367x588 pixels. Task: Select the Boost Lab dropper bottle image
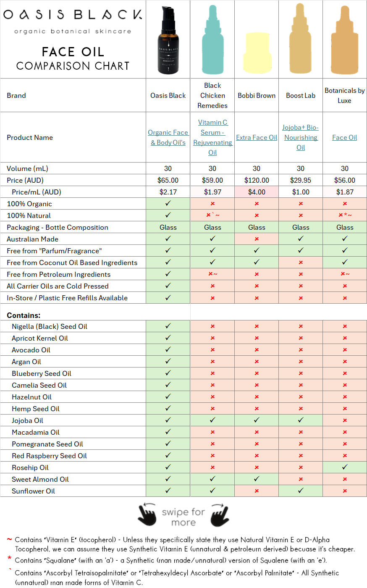[x=301, y=38]
